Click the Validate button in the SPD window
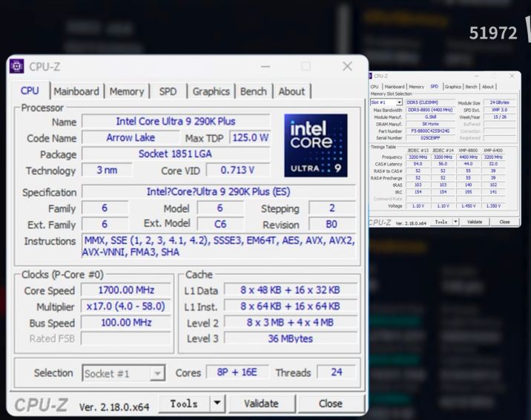Image resolution: width=531 pixels, height=420 pixels. click(x=475, y=222)
